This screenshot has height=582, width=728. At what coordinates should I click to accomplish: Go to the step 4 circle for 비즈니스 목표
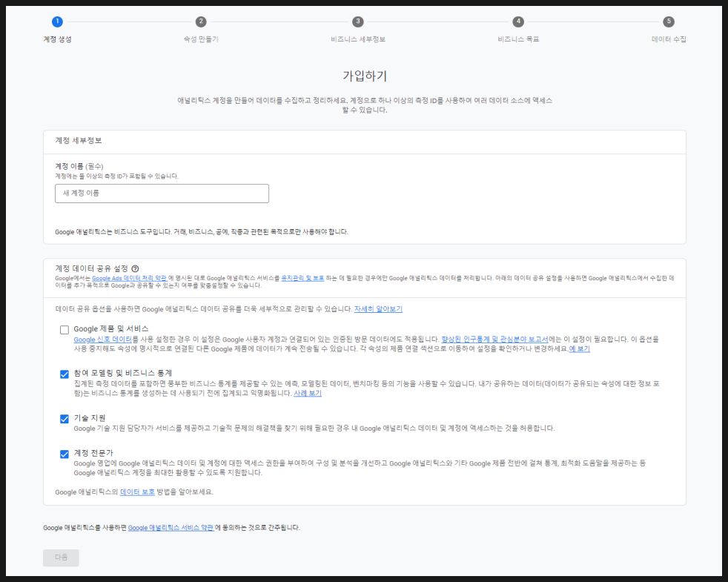518,22
